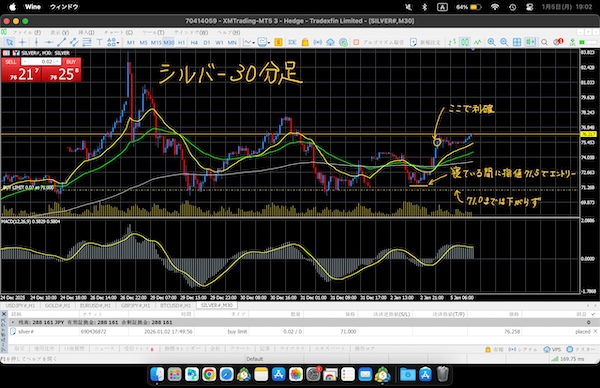The width and height of the screenshot is (600, 388).
Task: Select the cursor arrow tool
Action: (x=9, y=42)
